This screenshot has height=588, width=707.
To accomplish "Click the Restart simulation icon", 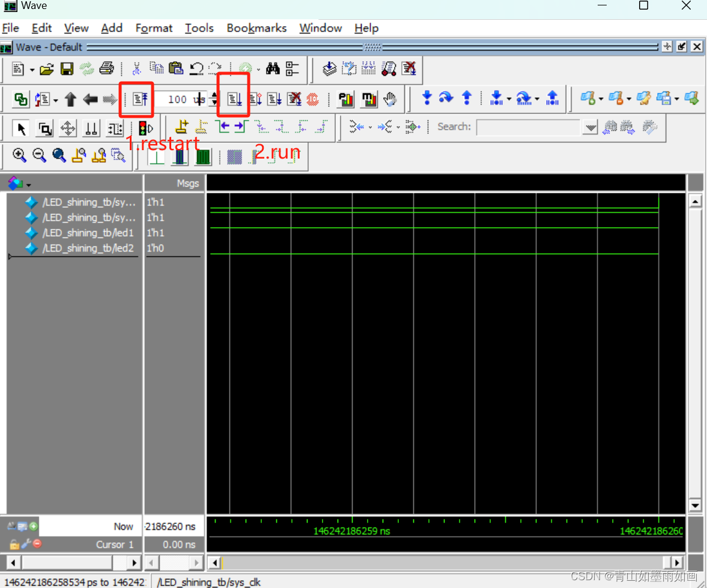I will click(137, 98).
